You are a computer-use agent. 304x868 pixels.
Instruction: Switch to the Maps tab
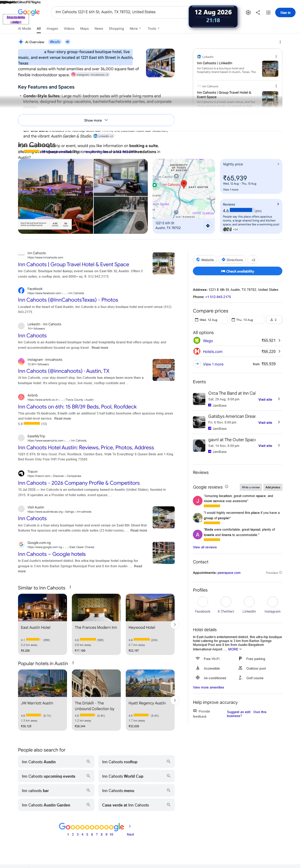[x=84, y=29]
